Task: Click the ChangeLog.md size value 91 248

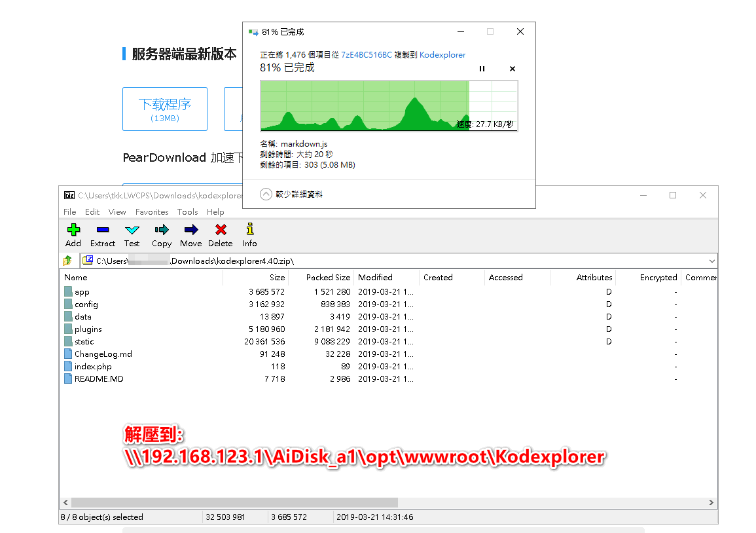Action: (x=272, y=354)
